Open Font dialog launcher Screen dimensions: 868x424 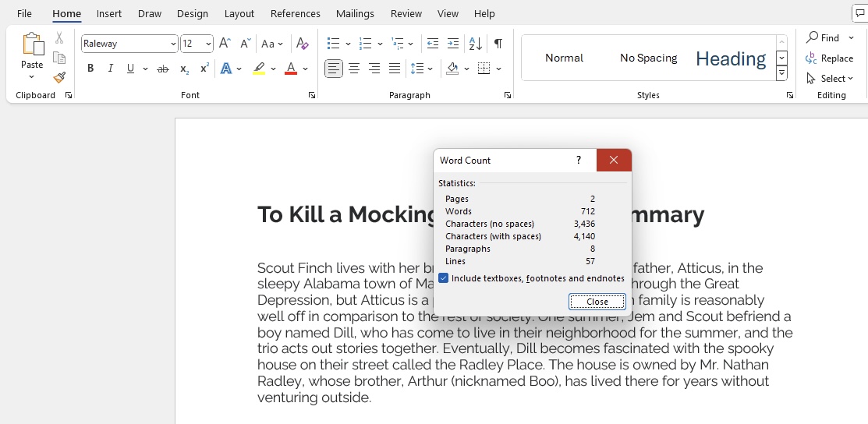point(312,95)
